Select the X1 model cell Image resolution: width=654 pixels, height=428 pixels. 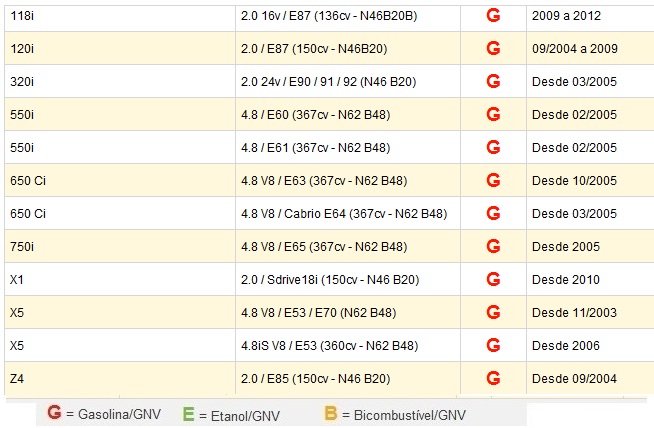point(120,279)
